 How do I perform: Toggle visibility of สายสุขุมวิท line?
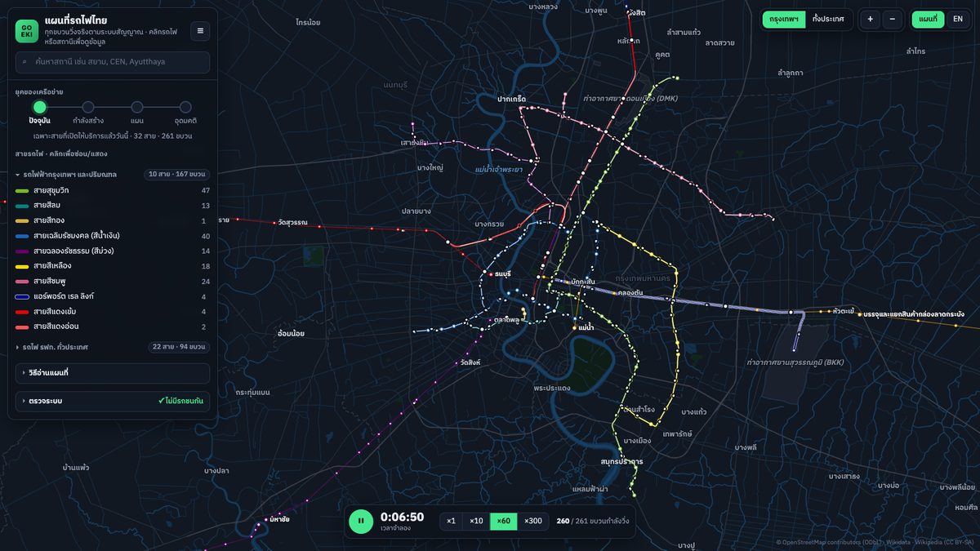click(x=113, y=190)
